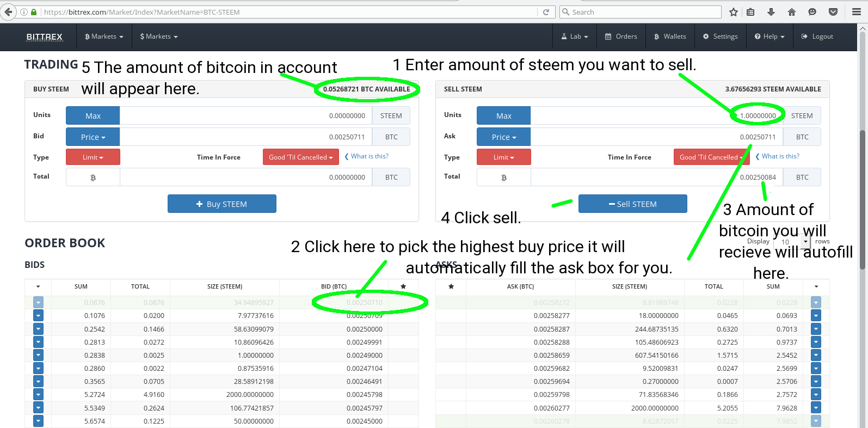Screen dimensions: 868x428
Task: Expand the Lab menu
Action: (575, 36)
